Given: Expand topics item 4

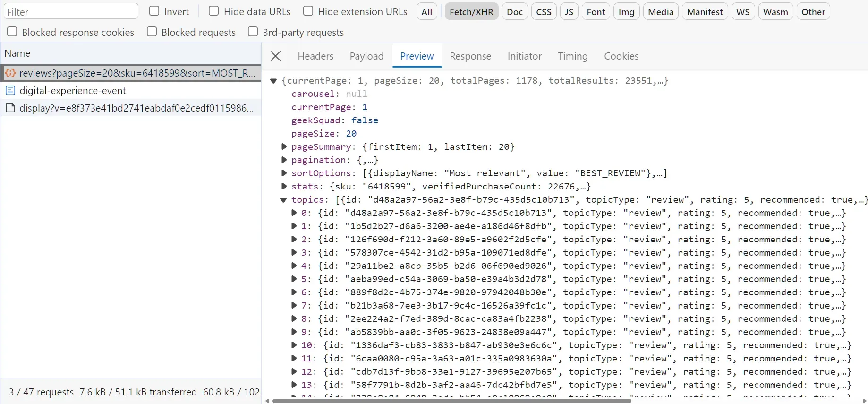Looking at the screenshot, I should point(294,266).
